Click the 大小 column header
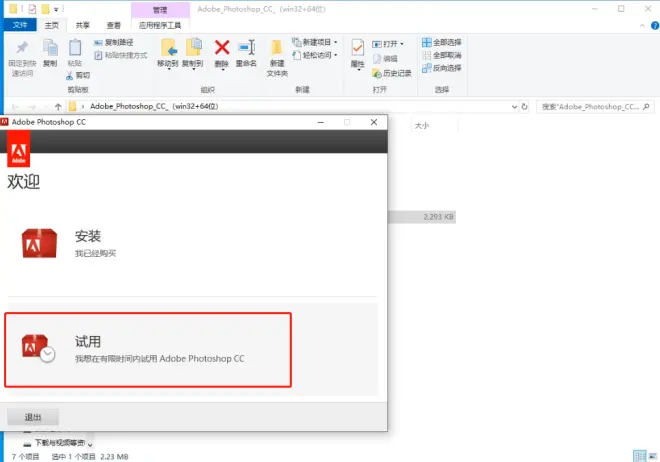660x462 pixels. 422,126
